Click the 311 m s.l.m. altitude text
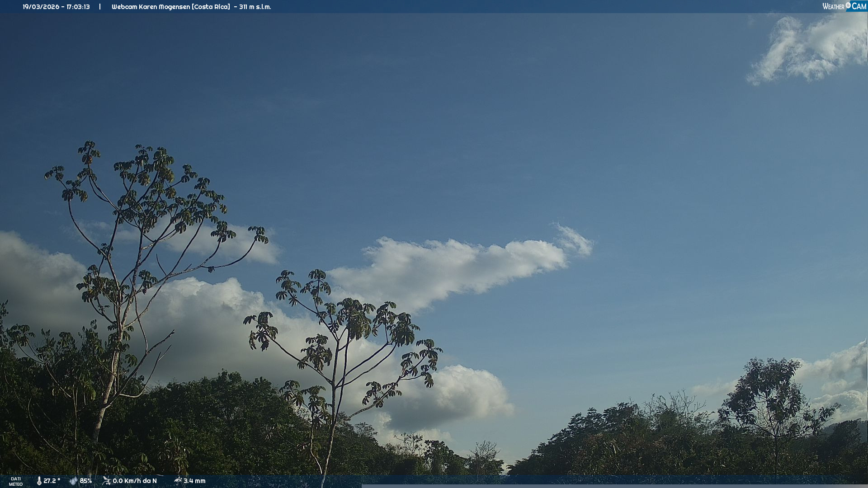This screenshot has height=488, width=868. click(255, 7)
